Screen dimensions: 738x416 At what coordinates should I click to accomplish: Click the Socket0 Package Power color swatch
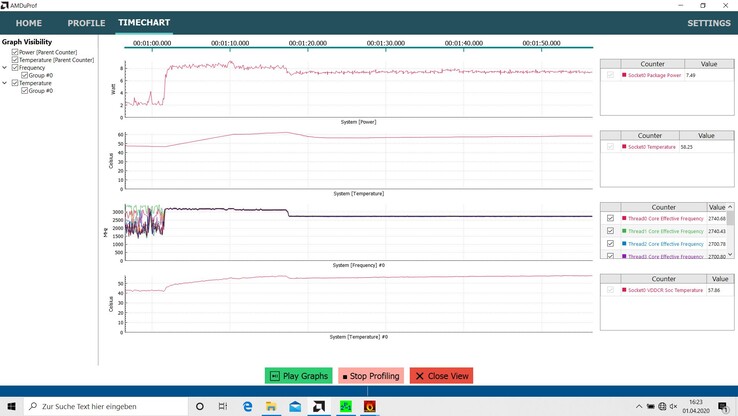coord(624,75)
